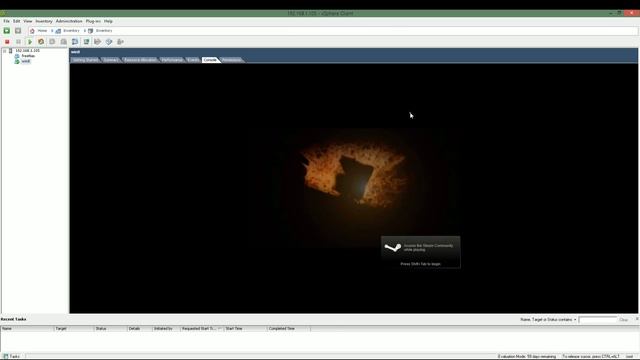Launch the VM console window icon
The width and height of the screenshot is (640, 360).
86,42
